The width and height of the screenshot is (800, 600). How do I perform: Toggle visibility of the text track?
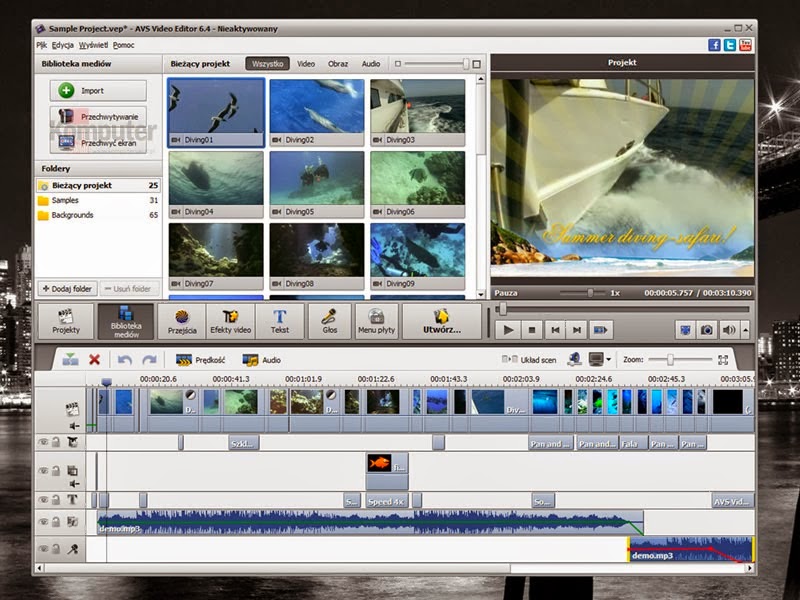pos(42,497)
